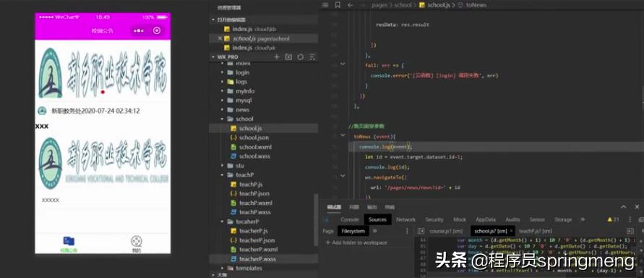The height and width of the screenshot is (278, 644).
Task: Expand the templates folder
Action: click(x=222, y=268)
